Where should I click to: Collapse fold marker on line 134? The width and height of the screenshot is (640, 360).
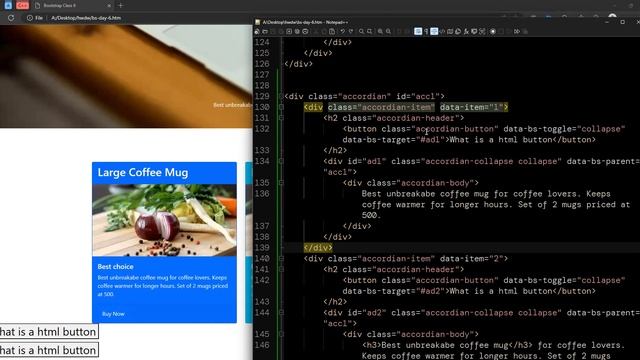pyautogui.click(x=281, y=161)
